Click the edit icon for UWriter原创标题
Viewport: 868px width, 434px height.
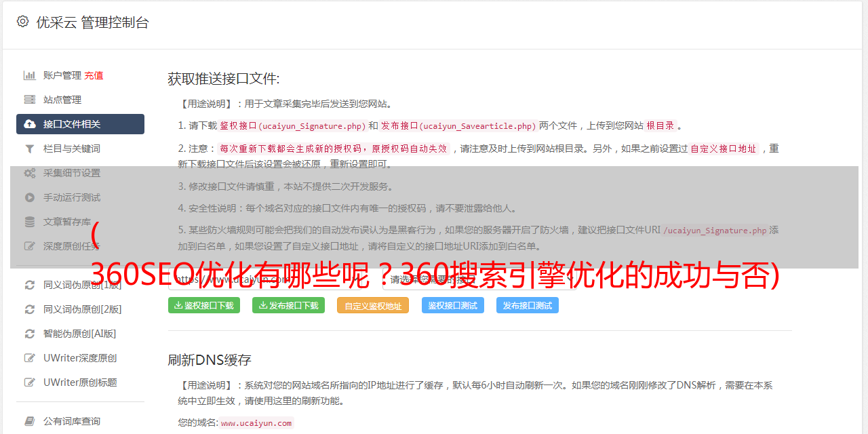click(30, 382)
